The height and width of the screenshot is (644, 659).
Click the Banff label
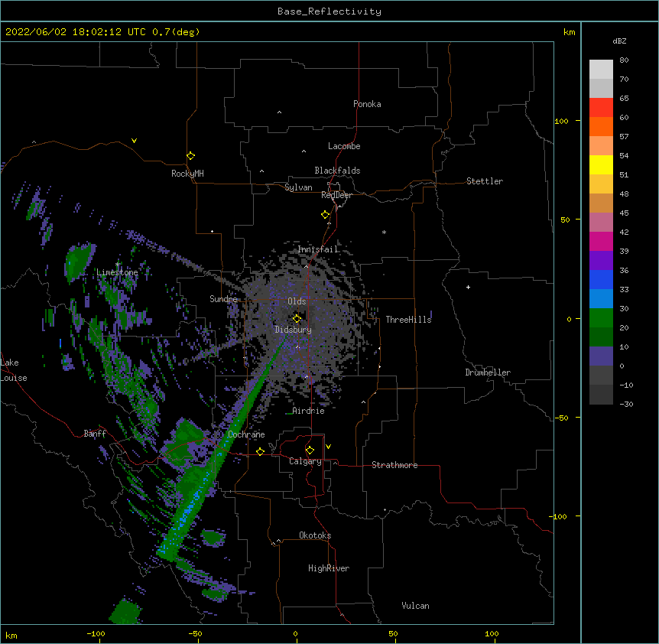95,434
